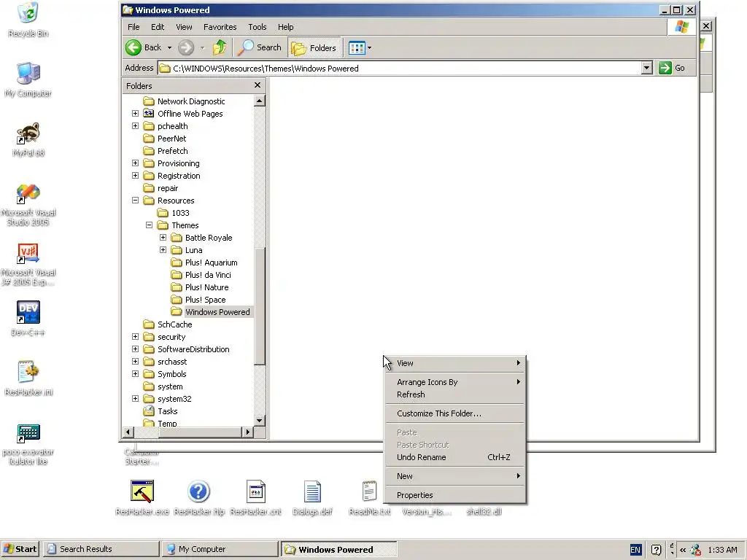Click the Forward arrow icon
Screen dimensions: 747x560
pyautogui.click(x=186, y=47)
